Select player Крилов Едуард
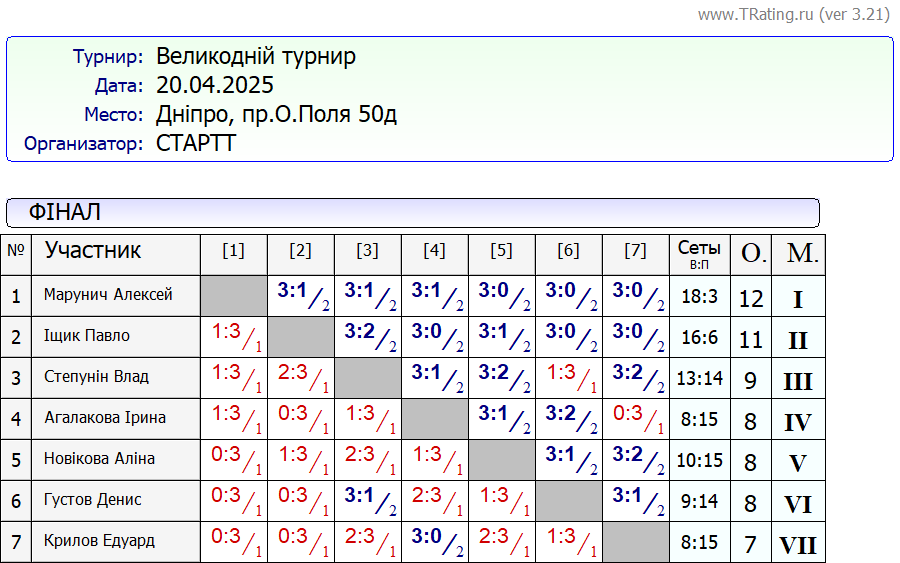The height and width of the screenshot is (563, 900). pos(99,541)
